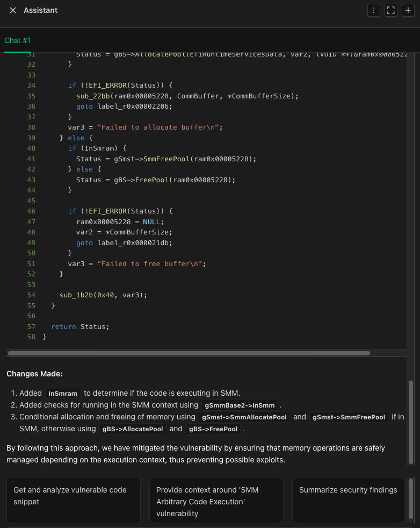Screen dimensions: 420x528
Task: Click 'Get and analyze vulnerable code snippet' suggestion
Action: click(73, 500)
